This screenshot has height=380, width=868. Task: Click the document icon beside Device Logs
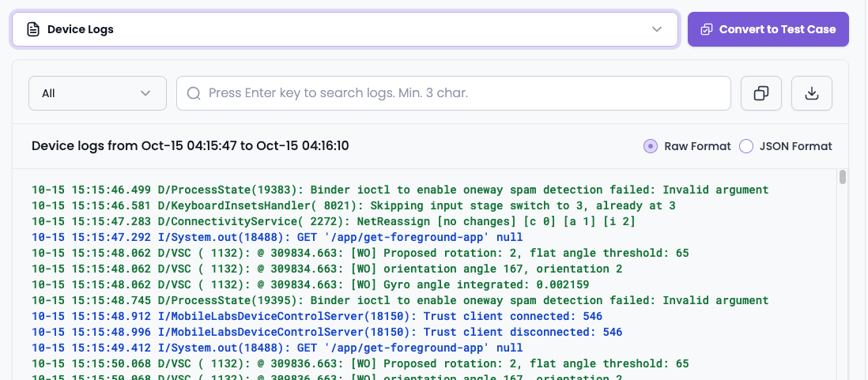click(33, 29)
